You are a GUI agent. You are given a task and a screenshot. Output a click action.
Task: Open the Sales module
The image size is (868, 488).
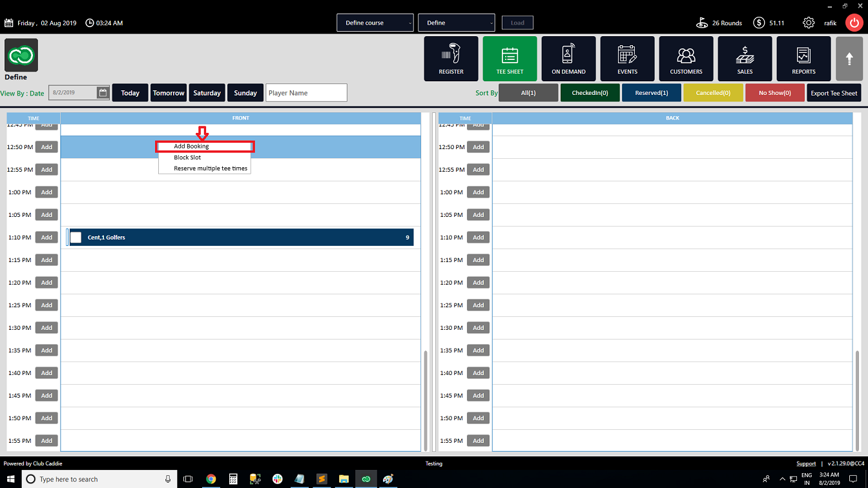745,59
